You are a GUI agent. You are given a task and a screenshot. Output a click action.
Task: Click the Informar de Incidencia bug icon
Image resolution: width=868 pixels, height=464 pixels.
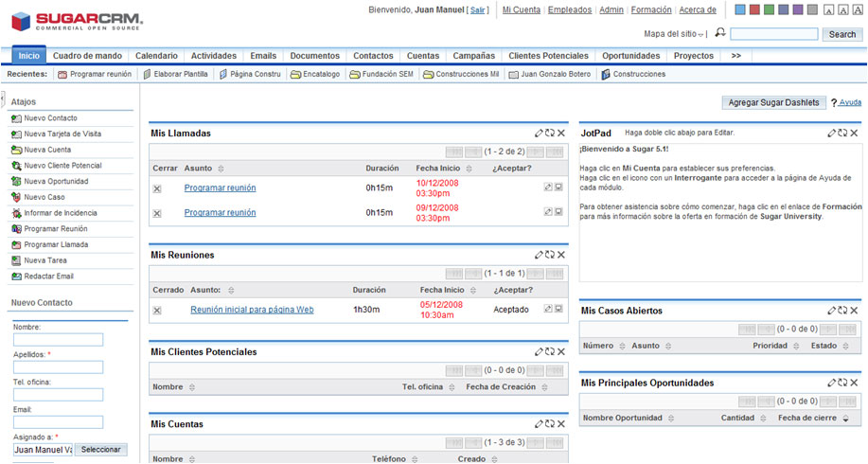click(x=15, y=213)
